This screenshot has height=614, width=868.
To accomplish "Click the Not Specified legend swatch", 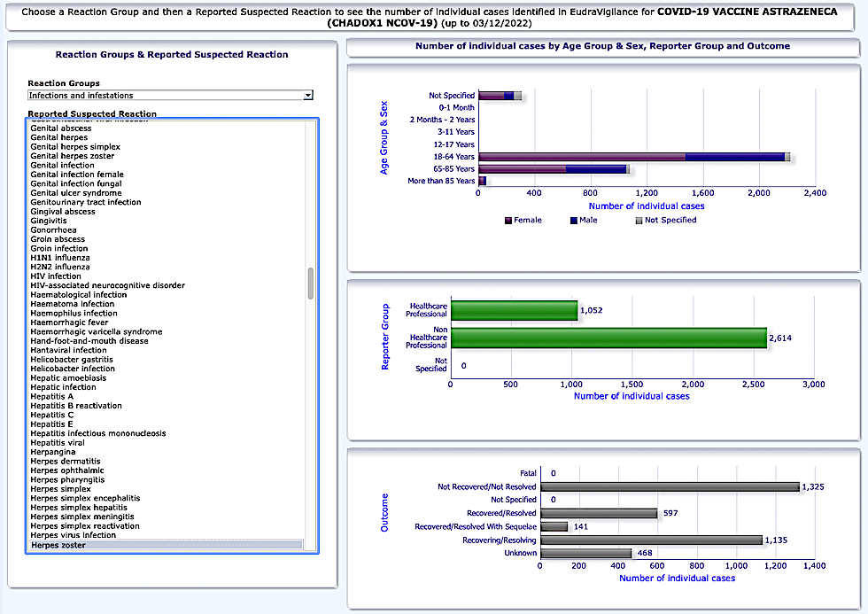I will tap(639, 221).
